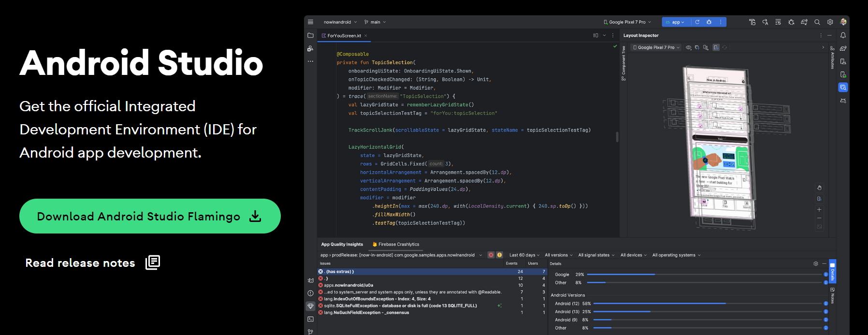The width and height of the screenshot is (868, 335).
Task: Open the All signal states filter
Action: 596,255
